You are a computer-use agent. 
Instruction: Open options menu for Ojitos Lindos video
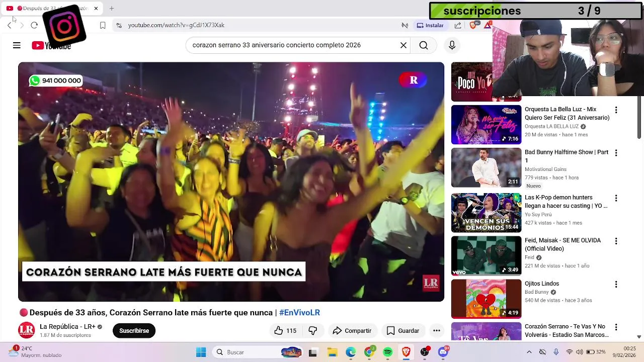coord(616,284)
